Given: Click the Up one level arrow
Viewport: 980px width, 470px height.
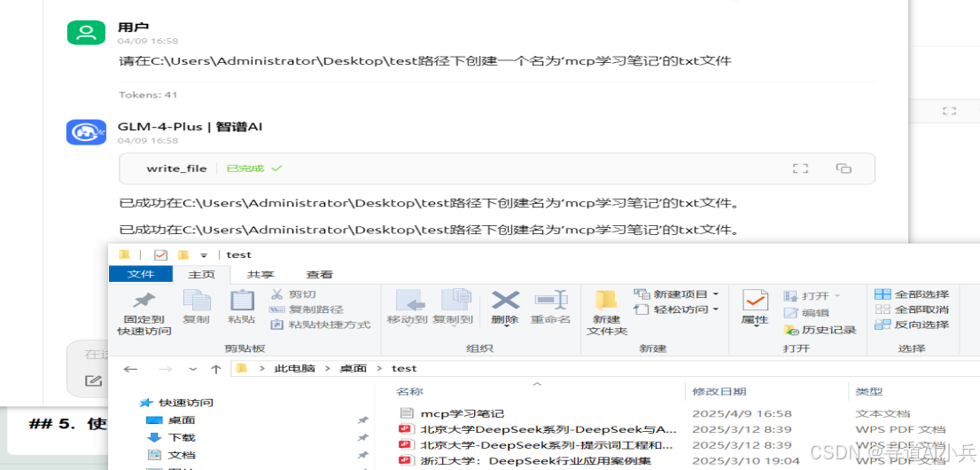Looking at the screenshot, I should pyautogui.click(x=215, y=369).
